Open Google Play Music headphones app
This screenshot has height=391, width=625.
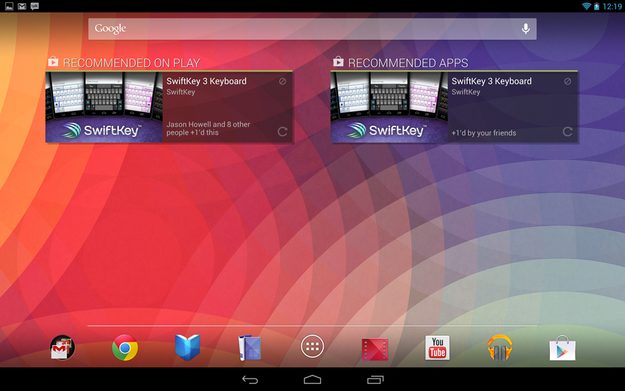click(500, 348)
